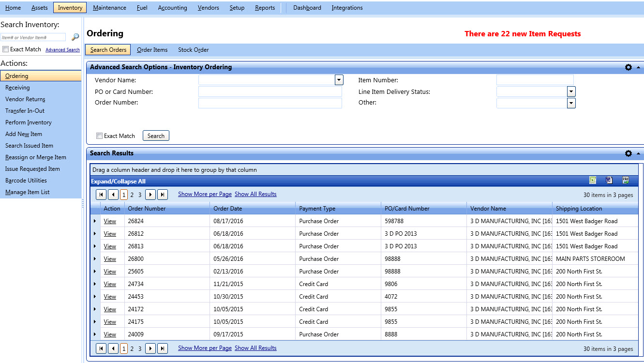Export search results to CSV
Viewport: 644px width, 363px height.
click(626, 180)
